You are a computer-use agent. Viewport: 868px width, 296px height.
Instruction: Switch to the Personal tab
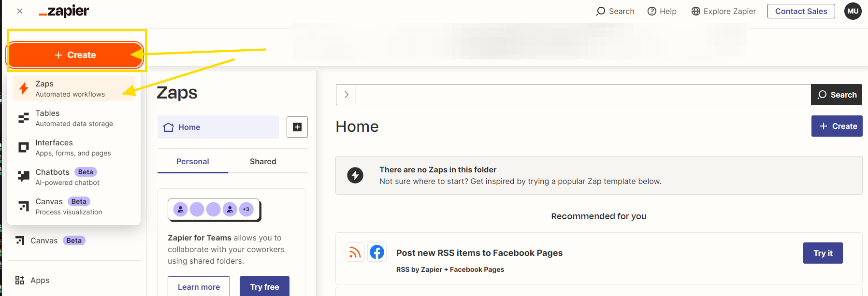click(x=193, y=162)
